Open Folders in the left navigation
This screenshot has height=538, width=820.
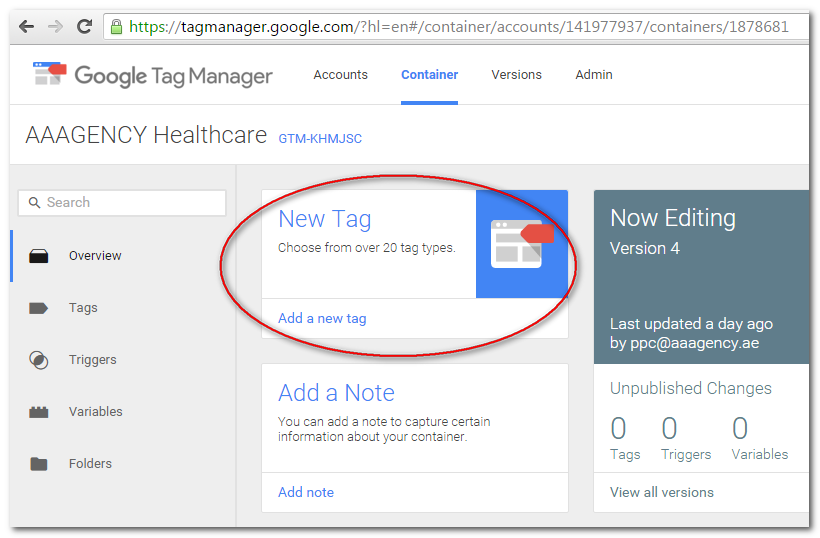tap(90, 464)
